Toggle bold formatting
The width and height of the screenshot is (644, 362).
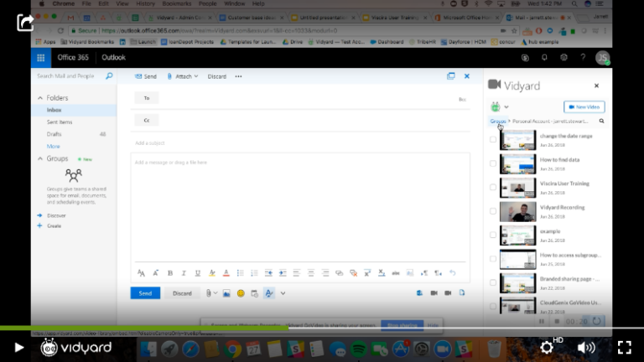pyautogui.click(x=170, y=273)
